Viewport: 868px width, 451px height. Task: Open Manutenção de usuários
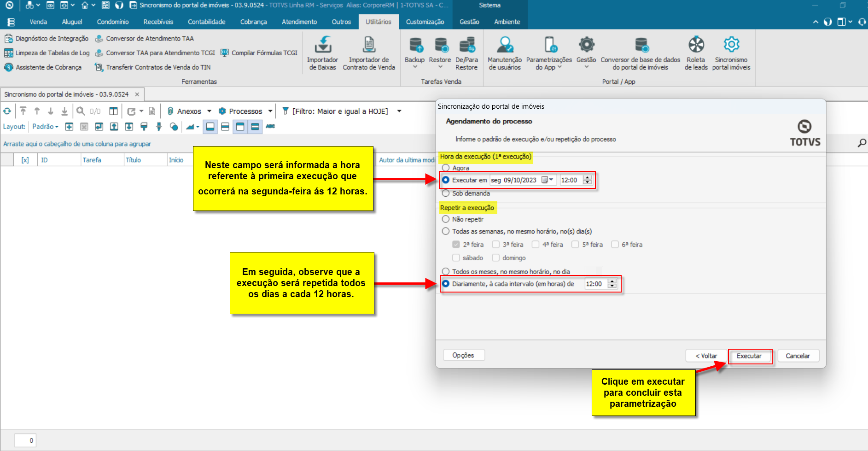click(x=505, y=53)
